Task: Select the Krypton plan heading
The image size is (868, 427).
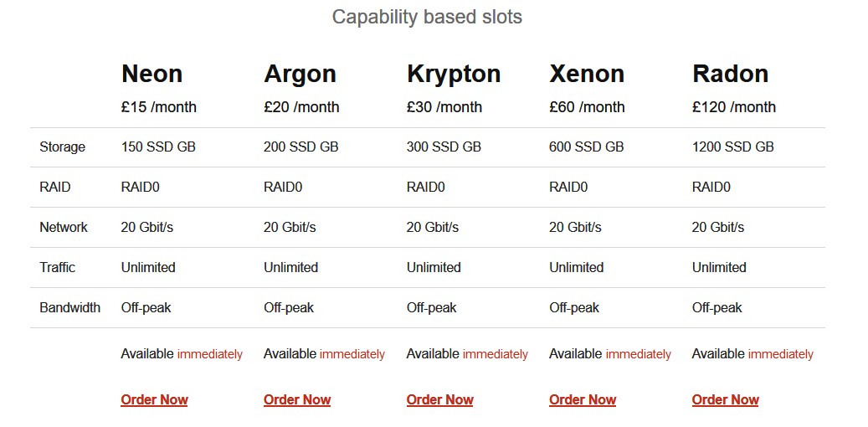Action: (x=454, y=74)
